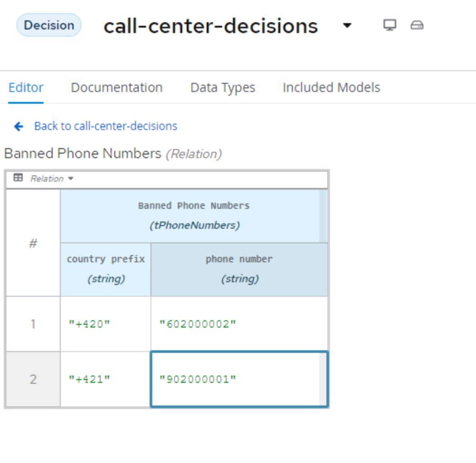Switch to the Editor tab
Screen dimensions: 476x463
[26, 88]
